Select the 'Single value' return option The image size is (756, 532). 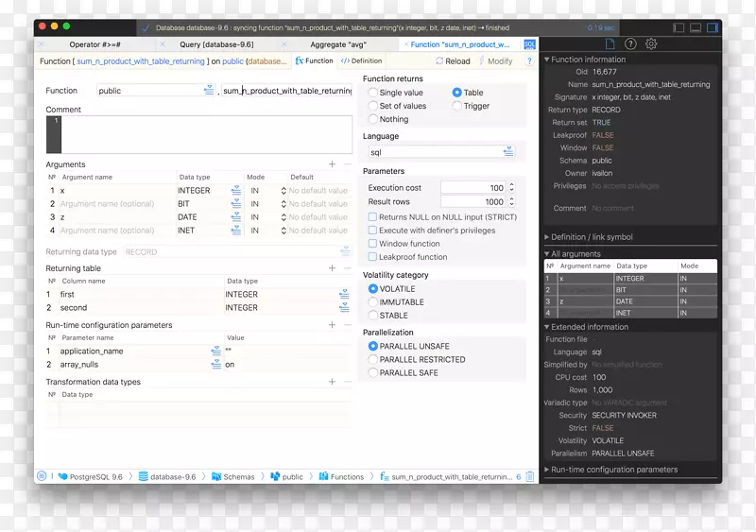(x=373, y=93)
